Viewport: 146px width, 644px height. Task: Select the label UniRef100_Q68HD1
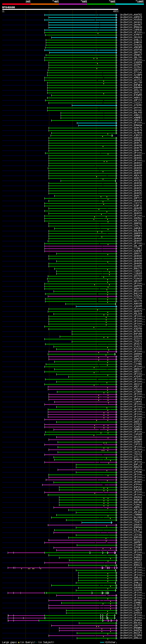click(131, 140)
